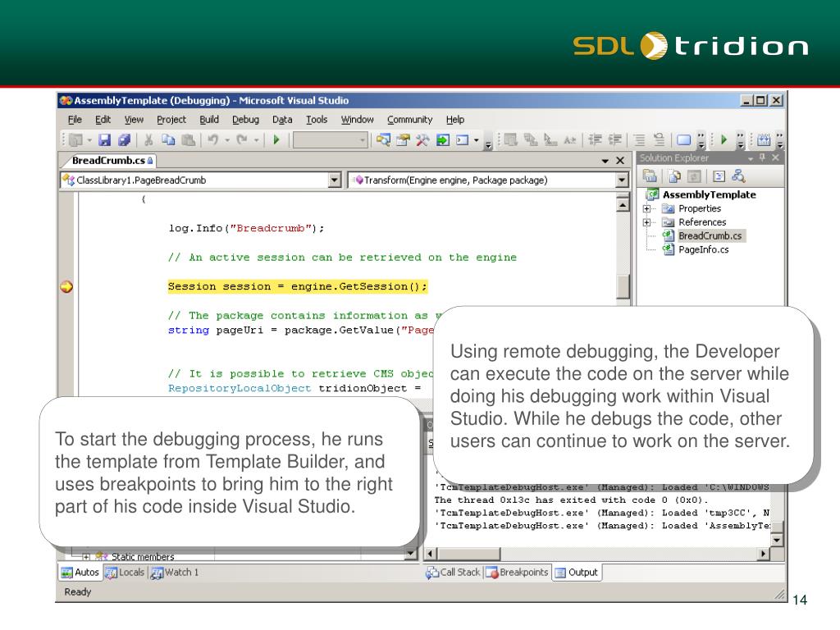The height and width of the screenshot is (630, 840).
Task: Click Show All Files in Solution Explorer
Action: (x=675, y=176)
